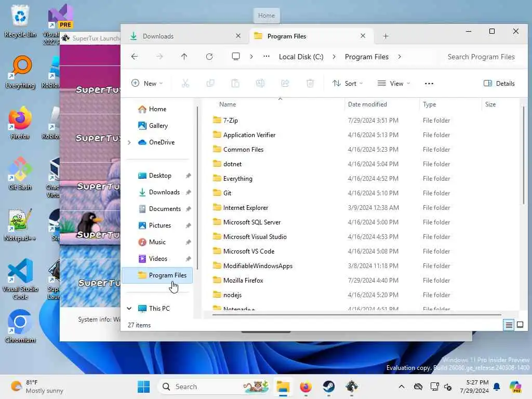The height and width of the screenshot is (399, 532).
Task: Refresh the Program Files folder
Action: click(209, 57)
